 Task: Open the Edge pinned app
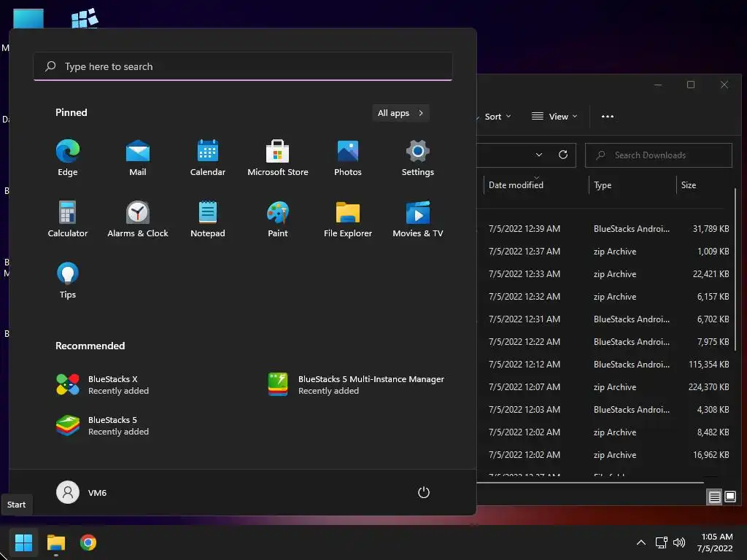pyautogui.click(x=68, y=158)
